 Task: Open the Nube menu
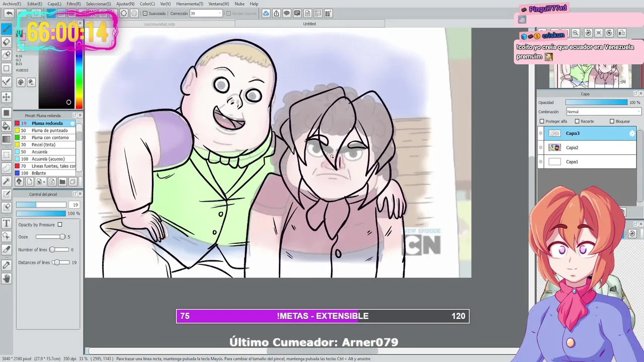point(239,4)
